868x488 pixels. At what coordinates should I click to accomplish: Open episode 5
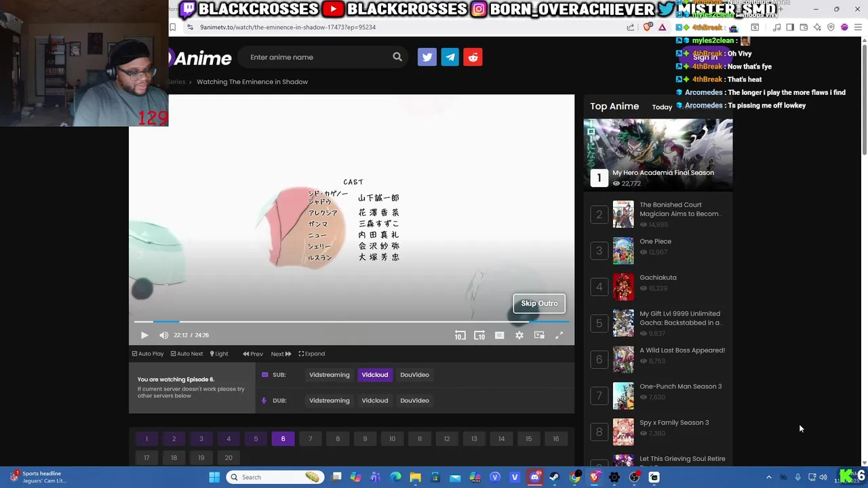pyautogui.click(x=256, y=439)
